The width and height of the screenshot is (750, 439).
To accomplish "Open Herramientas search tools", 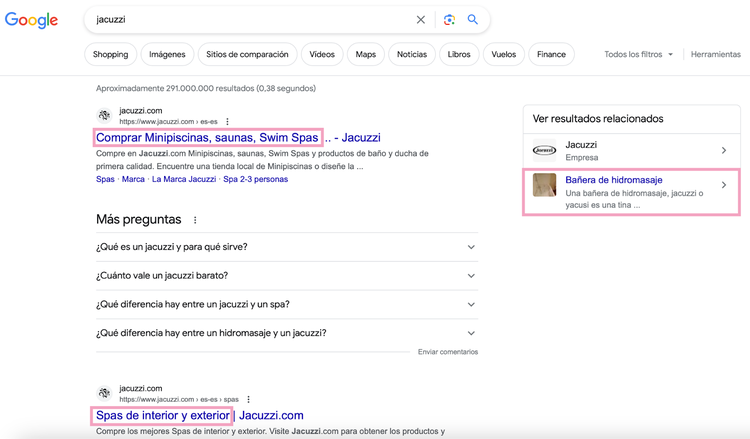I will [716, 55].
